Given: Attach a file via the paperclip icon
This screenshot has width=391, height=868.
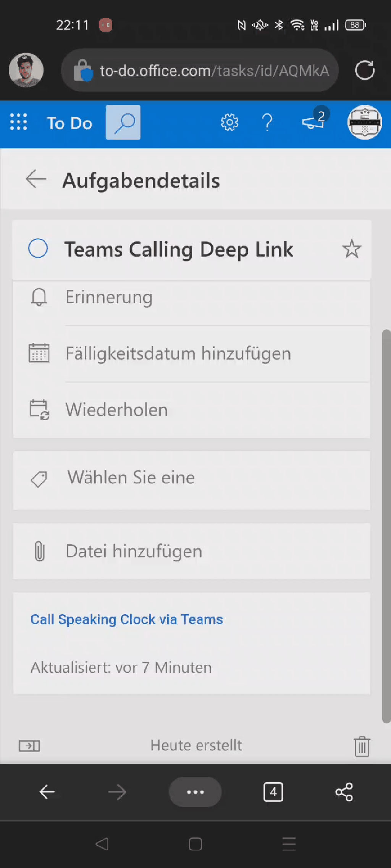Looking at the screenshot, I should [39, 550].
